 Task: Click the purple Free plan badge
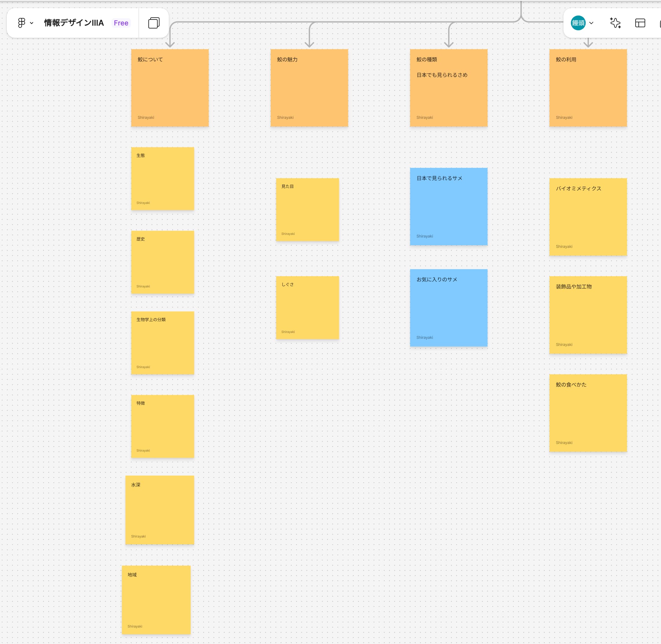[x=121, y=23]
